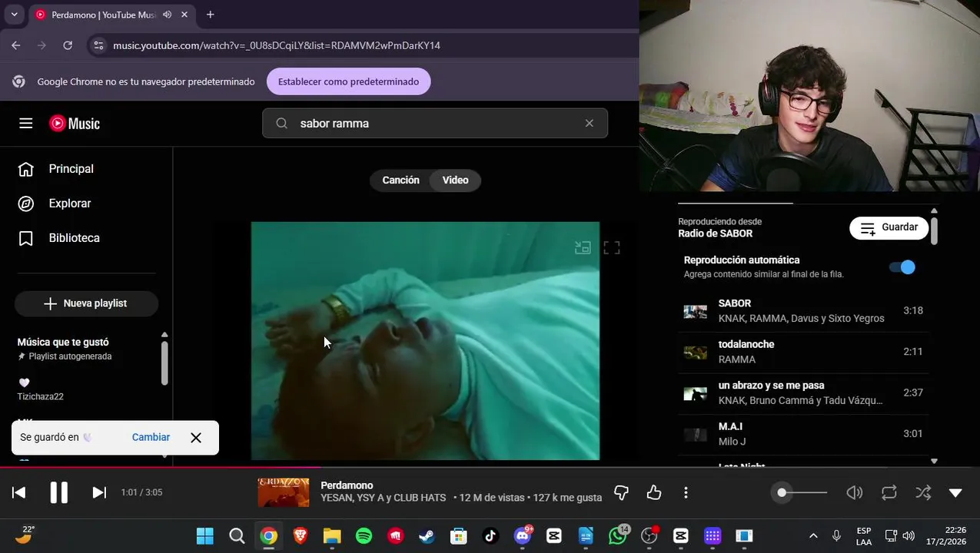Open the miniplayer from video corner
The image size is (980, 553).
583,247
